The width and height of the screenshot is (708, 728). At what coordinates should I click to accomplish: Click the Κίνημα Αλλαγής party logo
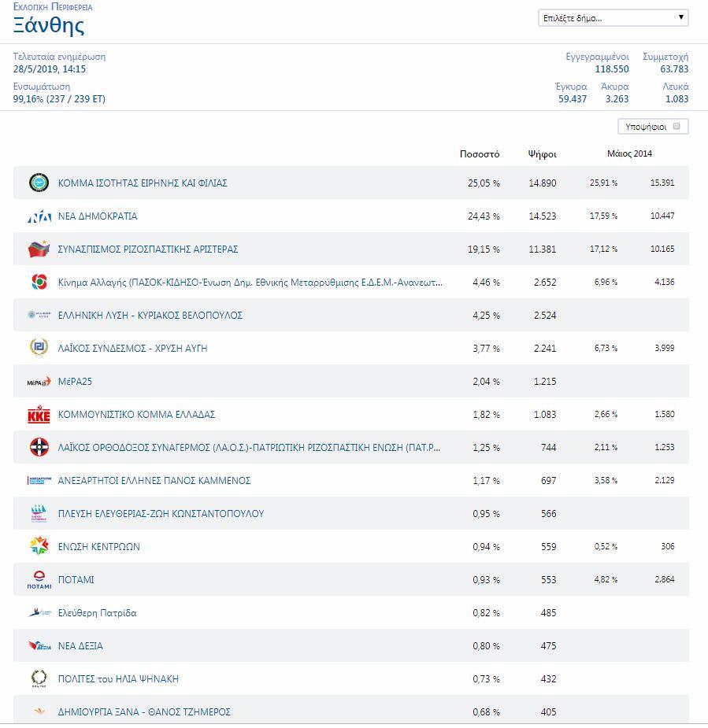(x=39, y=283)
